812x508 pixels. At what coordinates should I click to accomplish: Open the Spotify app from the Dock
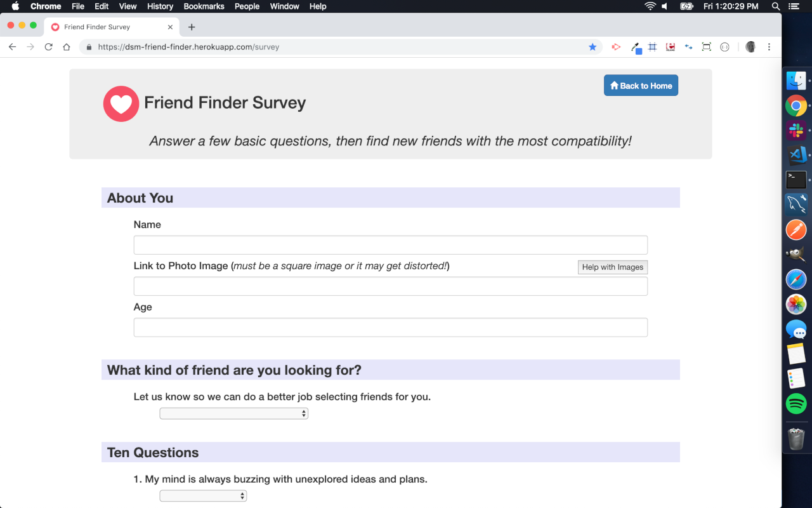[x=796, y=403]
